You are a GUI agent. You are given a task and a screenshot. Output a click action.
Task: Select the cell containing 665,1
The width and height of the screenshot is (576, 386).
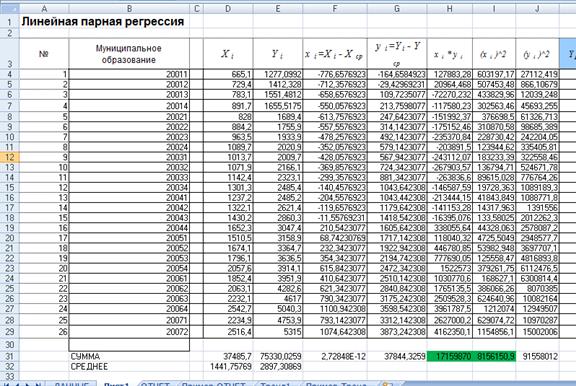point(228,74)
